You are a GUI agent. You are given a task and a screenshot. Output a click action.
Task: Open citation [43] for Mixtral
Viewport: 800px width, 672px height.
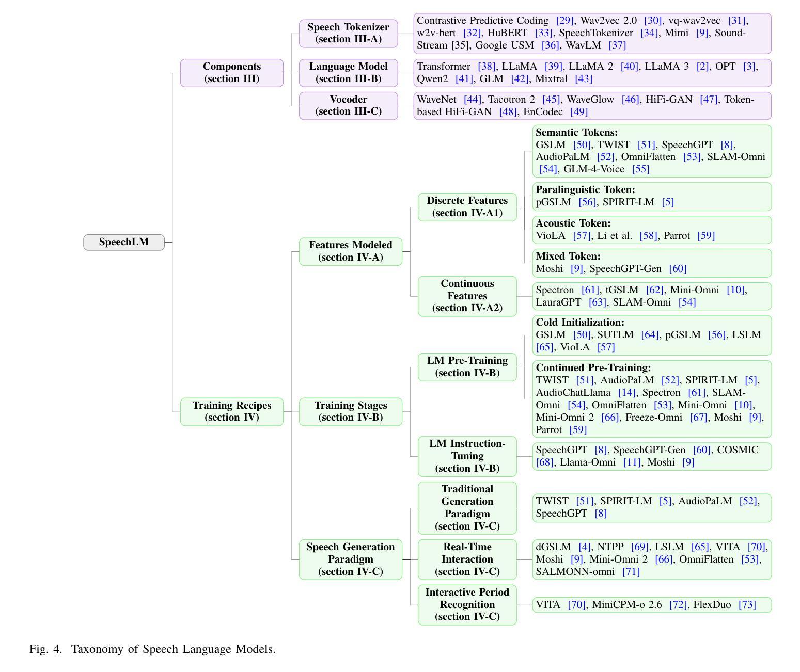coord(584,79)
